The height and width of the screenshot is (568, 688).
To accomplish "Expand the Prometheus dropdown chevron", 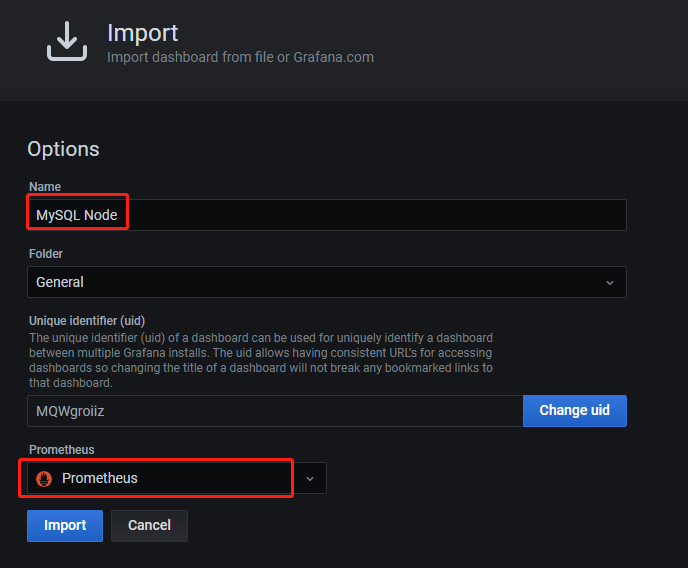I will tap(310, 479).
